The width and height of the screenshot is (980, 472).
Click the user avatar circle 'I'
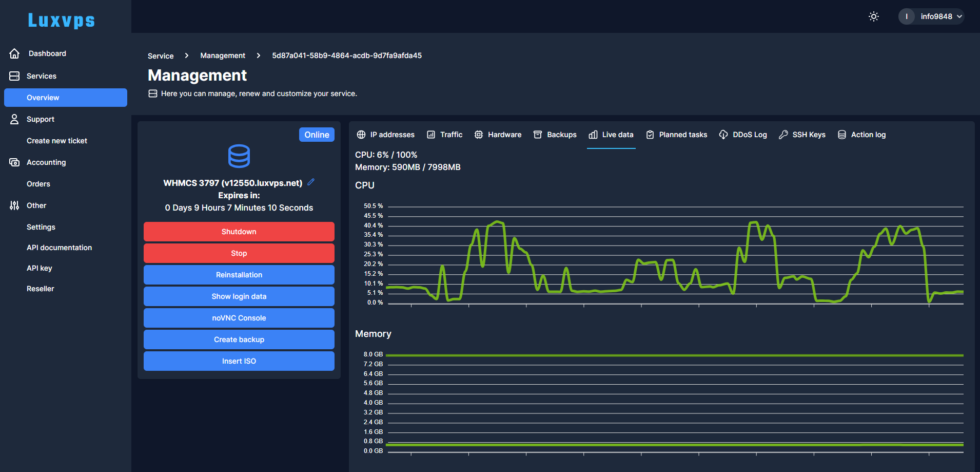907,16
